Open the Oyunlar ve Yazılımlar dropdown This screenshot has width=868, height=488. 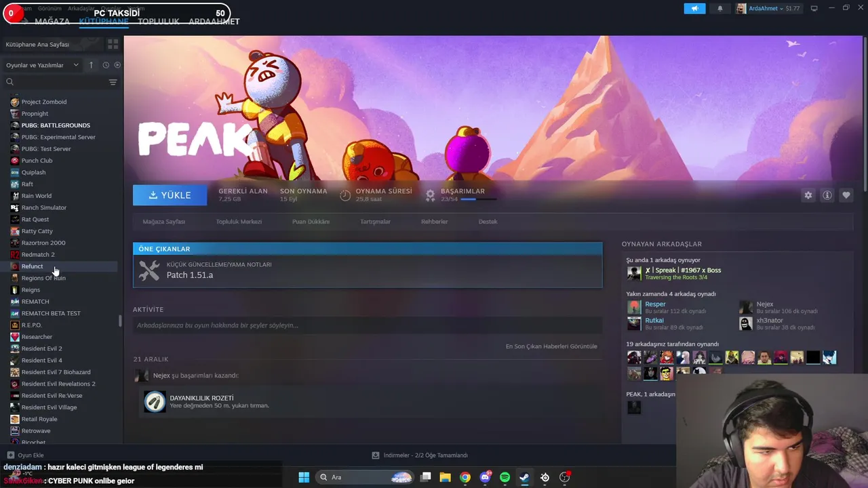pyautogui.click(x=42, y=65)
